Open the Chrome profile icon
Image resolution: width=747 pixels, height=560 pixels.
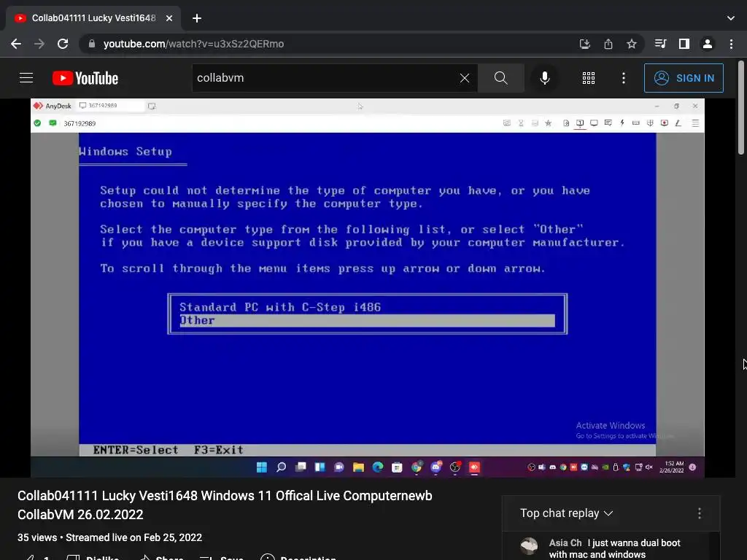click(708, 44)
